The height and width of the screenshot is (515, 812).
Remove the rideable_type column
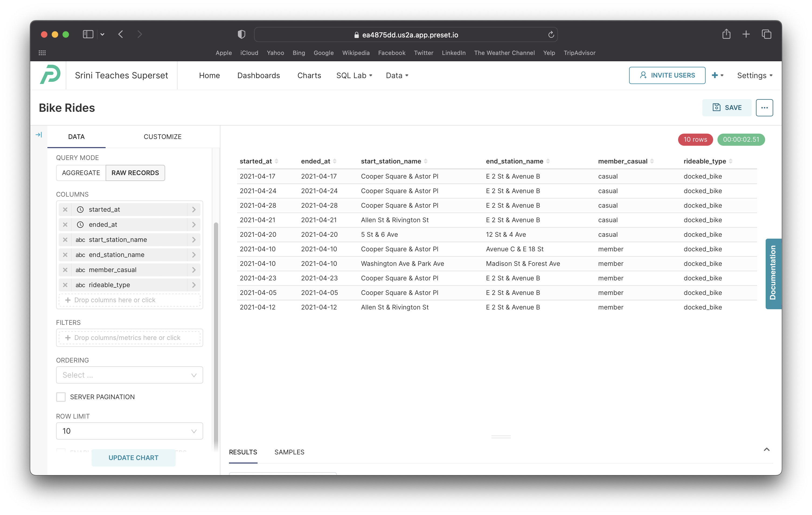coord(65,285)
